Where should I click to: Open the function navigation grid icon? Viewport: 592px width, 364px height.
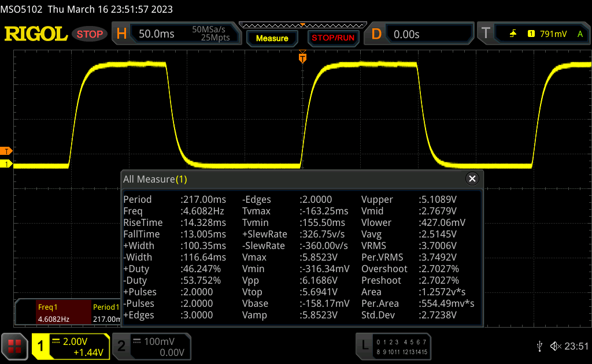click(14, 346)
